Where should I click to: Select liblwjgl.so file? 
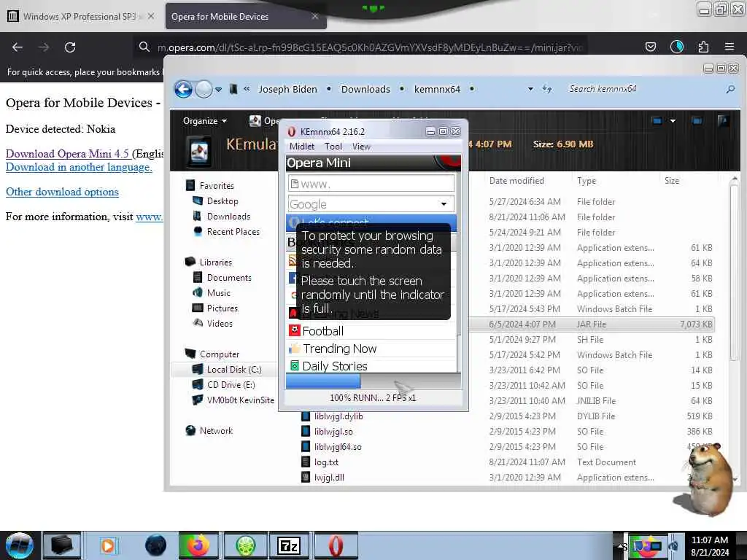(333, 432)
